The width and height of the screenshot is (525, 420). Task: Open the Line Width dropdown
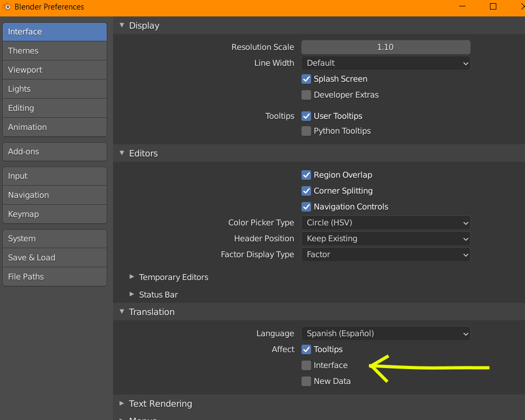tap(385, 63)
